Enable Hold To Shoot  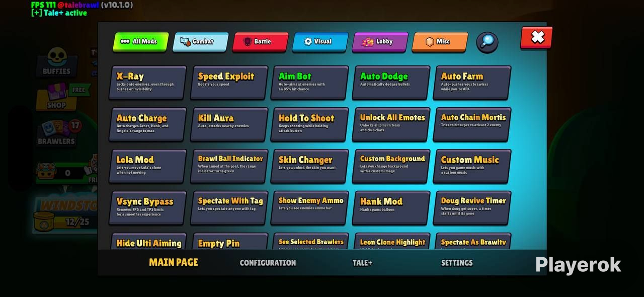click(309, 124)
